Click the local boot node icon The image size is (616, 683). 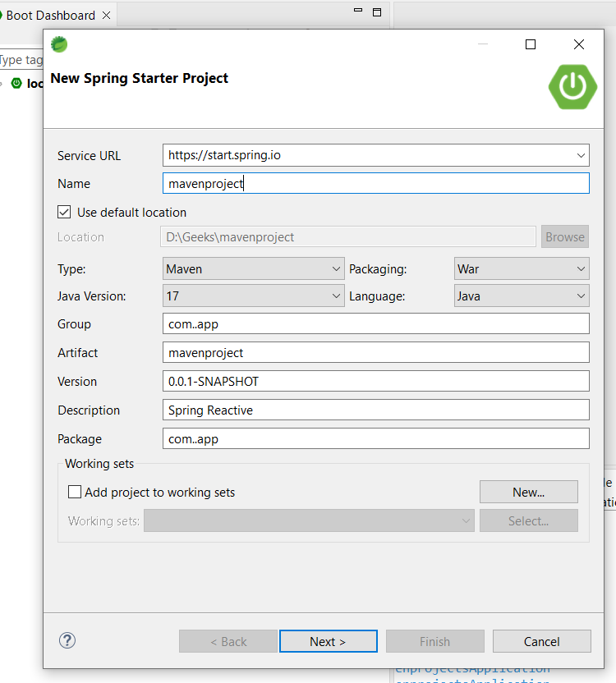(x=16, y=83)
